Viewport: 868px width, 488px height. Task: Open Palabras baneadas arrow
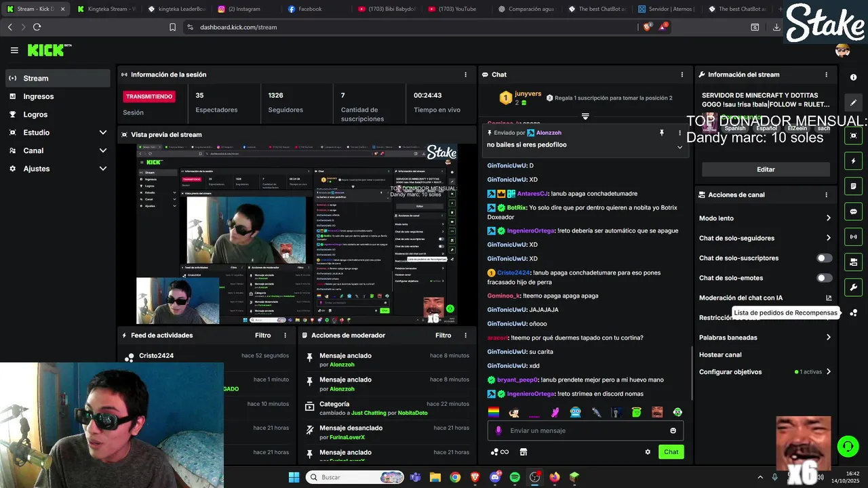click(x=828, y=338)
